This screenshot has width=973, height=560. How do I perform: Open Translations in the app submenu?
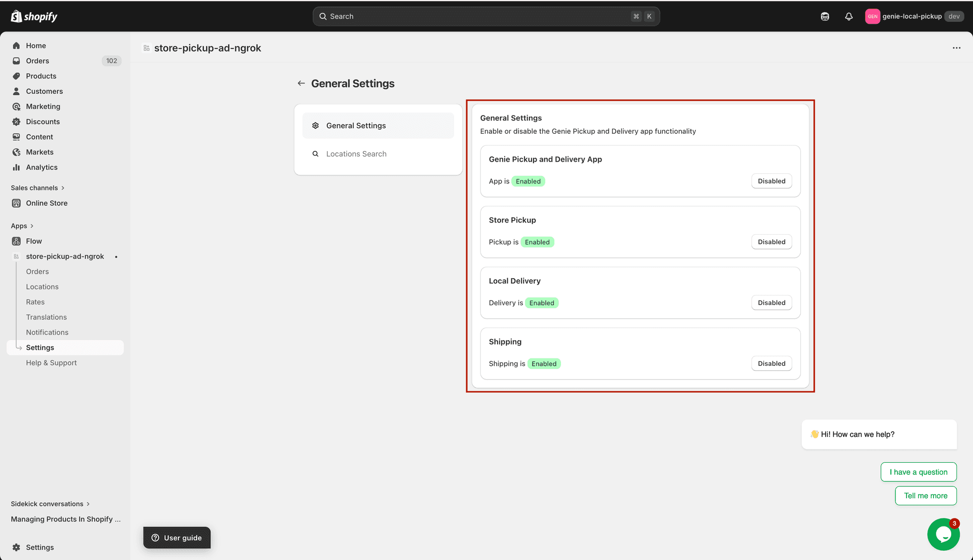tap(46, 317)
